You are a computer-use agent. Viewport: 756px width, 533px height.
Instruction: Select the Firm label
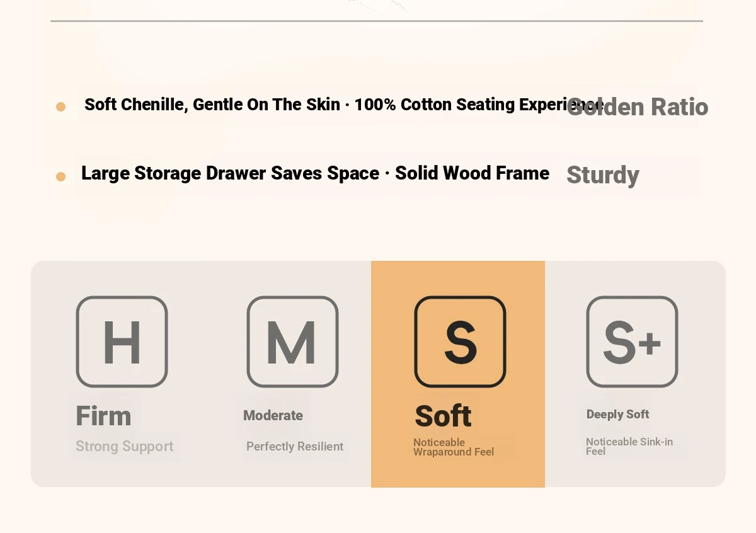pyautogui.click(x=103, y=416)
